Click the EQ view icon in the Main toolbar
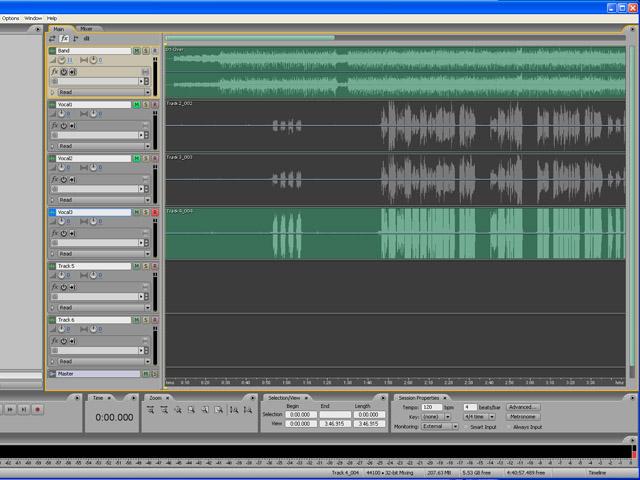 pyautogui.click(x=87, y=38)
